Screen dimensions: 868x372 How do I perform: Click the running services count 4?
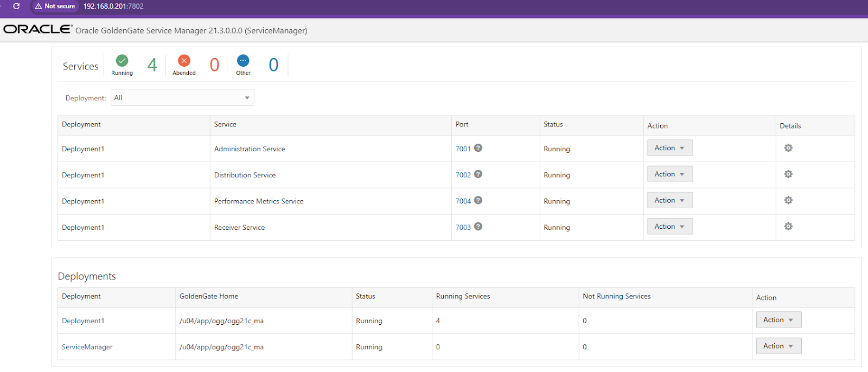152,65
